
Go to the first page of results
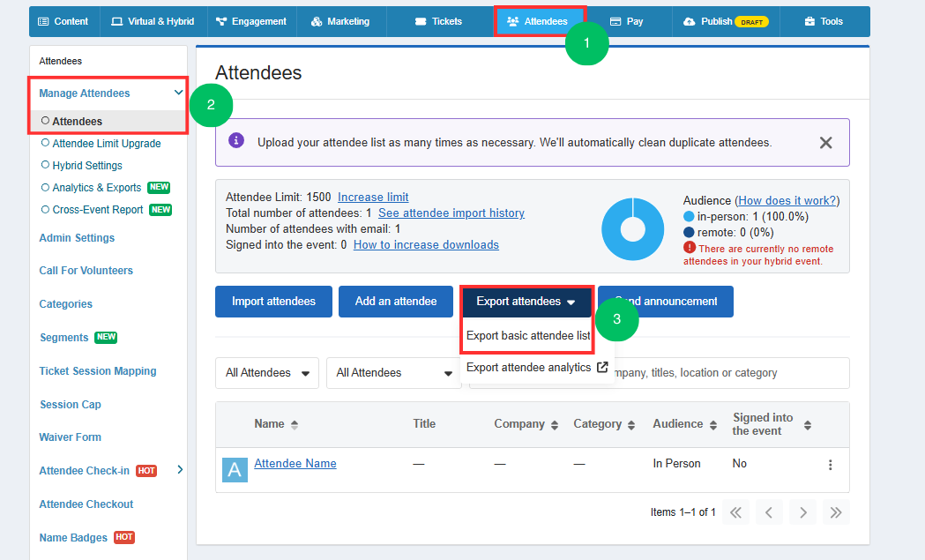coord(735,512)
